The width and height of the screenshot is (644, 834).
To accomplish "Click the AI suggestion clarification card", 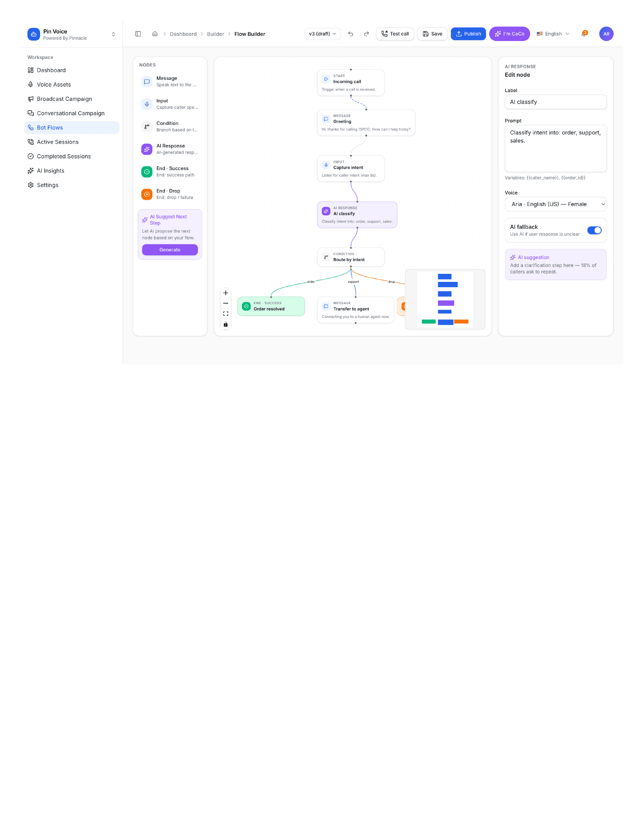I will pyautogui.click(x=555, y=264).
